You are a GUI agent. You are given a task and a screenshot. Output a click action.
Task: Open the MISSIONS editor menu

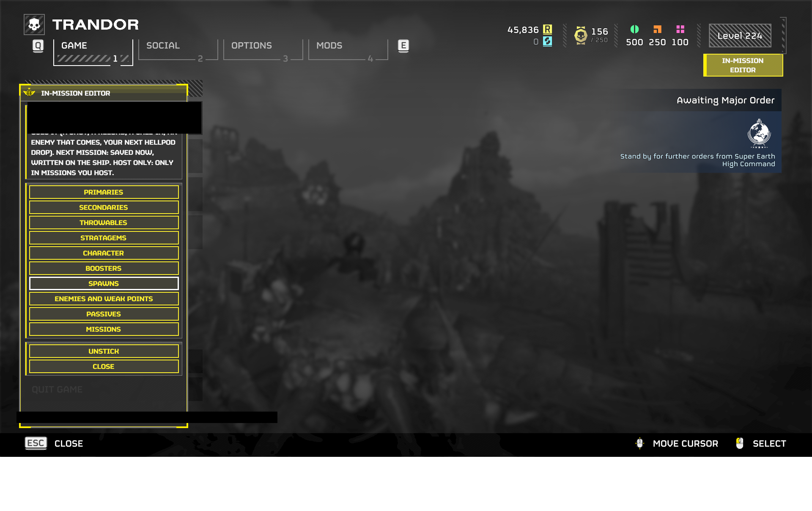[104, 329]
